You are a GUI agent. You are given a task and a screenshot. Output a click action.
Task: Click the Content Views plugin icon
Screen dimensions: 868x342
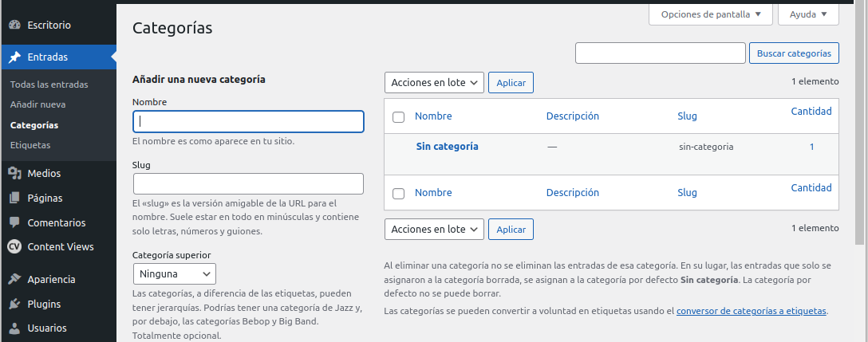14,247
